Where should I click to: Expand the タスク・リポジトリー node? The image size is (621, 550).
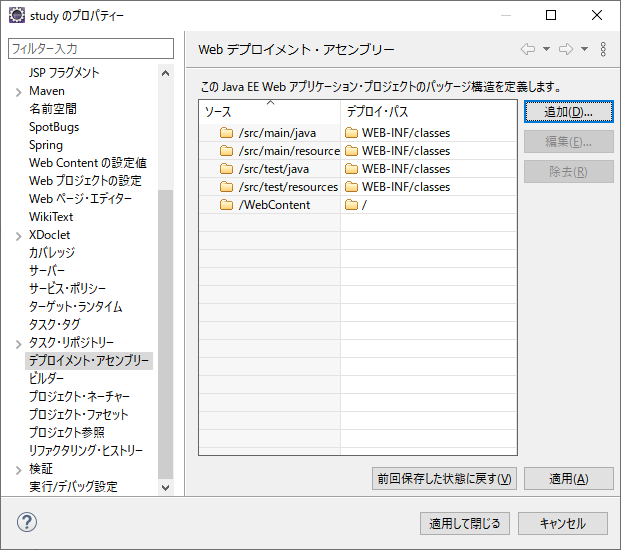[18, 344]
